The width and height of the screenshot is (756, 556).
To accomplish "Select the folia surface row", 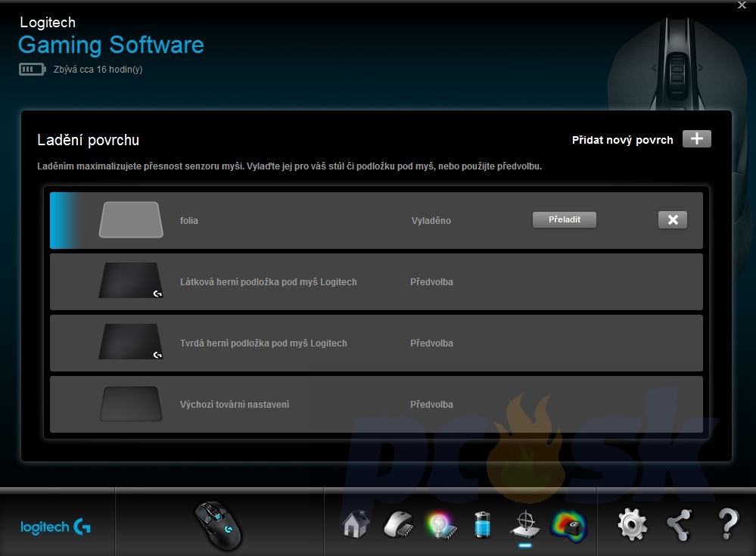I will [376, 221].
